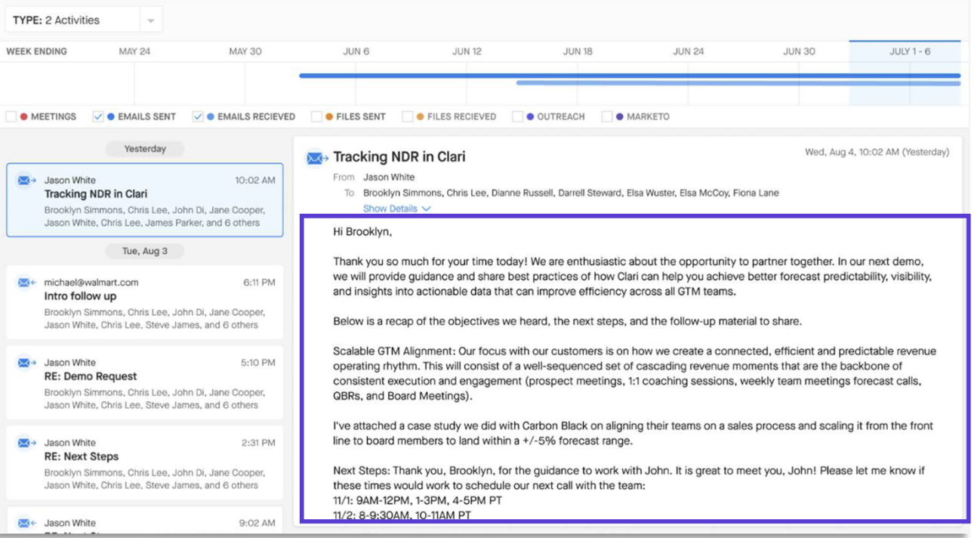Select the MAY 24 week column
The image size is (980, 538).
coord(134,51)
